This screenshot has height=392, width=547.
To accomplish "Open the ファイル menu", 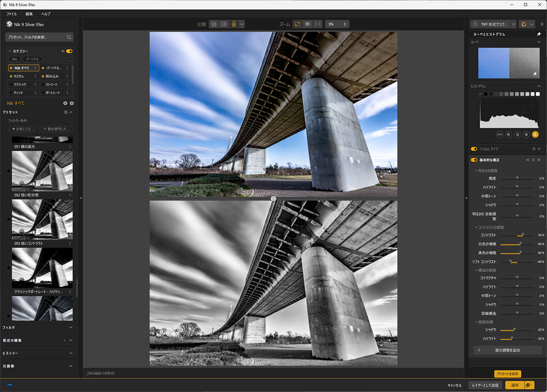I will point(11,14).
